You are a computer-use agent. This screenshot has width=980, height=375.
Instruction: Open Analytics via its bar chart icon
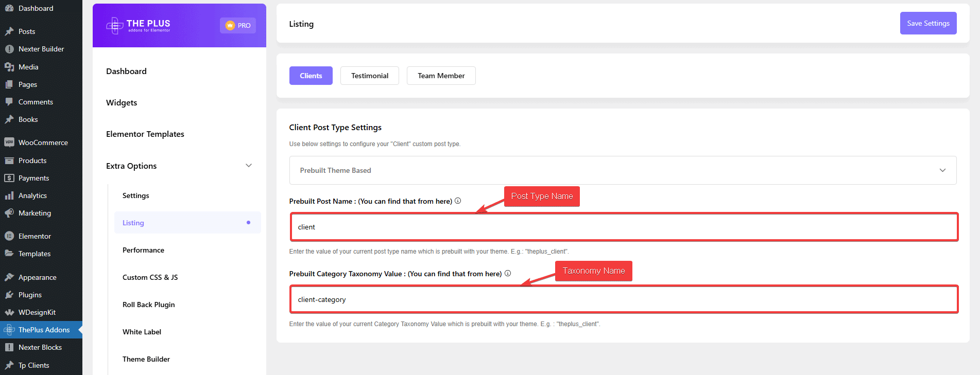click(9, 195)
